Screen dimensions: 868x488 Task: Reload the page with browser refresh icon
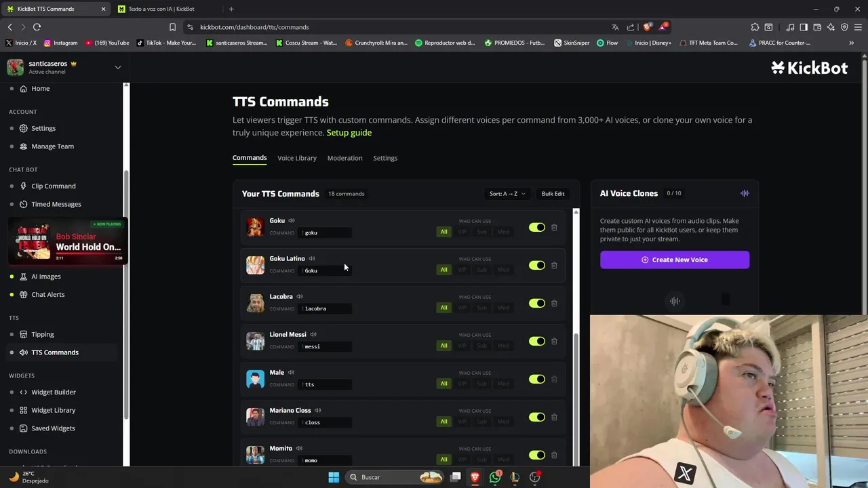pyautogui.click(x=37, y=27)
